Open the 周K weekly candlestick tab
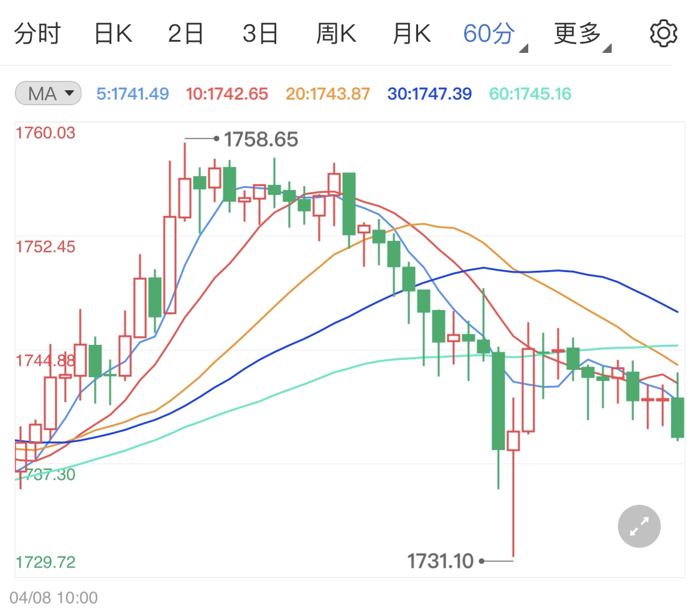 [x=336, y=34]
